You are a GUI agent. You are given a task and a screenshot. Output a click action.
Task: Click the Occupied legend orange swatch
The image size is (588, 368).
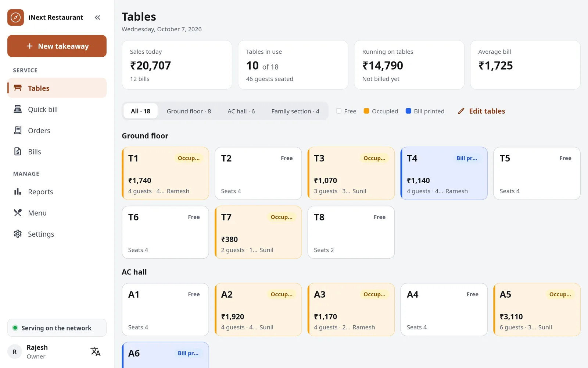coord(366,111)
